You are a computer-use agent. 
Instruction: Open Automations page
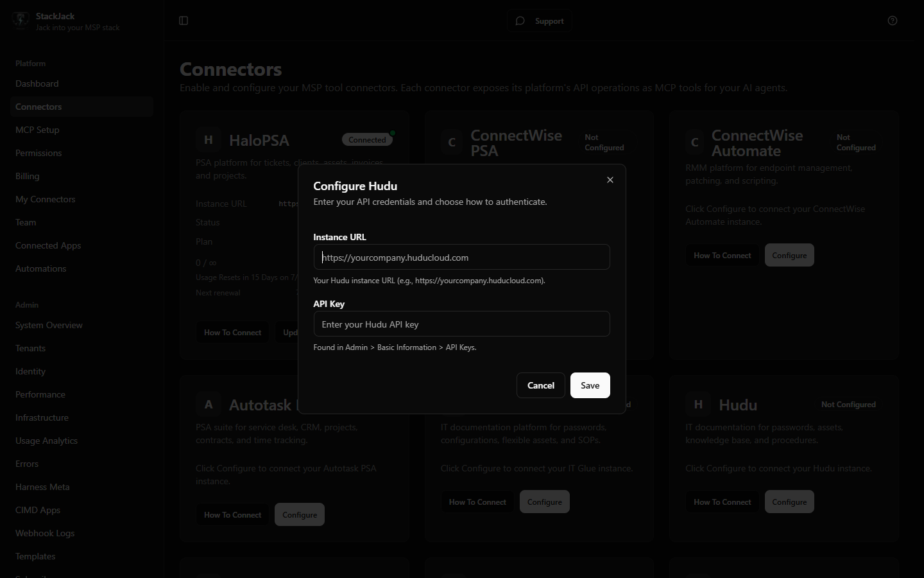81,268
